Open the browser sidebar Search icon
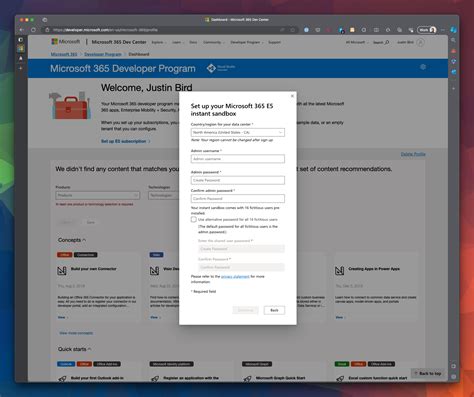This screenshot has width=474, height=397. [453, 40]
